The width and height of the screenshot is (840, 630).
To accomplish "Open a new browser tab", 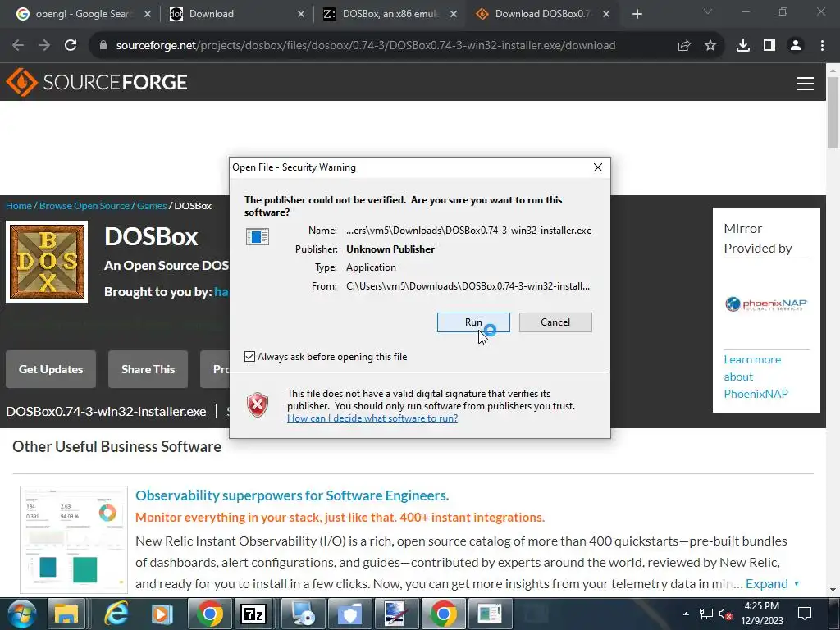I will [637, 15].
